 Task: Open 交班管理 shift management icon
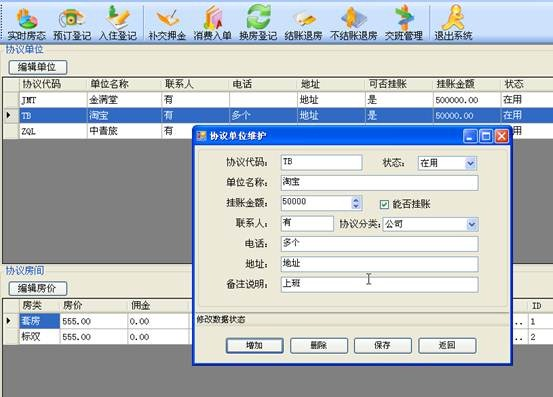404,24
